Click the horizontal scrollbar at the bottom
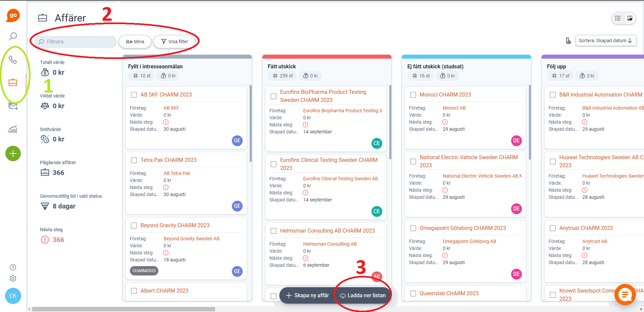This screenshot has width=644, height=312. 123,309
